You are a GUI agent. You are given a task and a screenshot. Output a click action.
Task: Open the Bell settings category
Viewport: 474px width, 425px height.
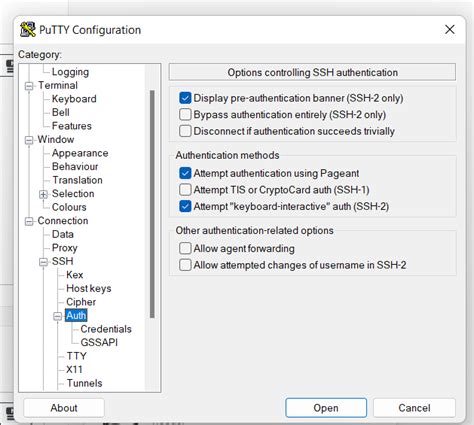[x=61, y=112]
